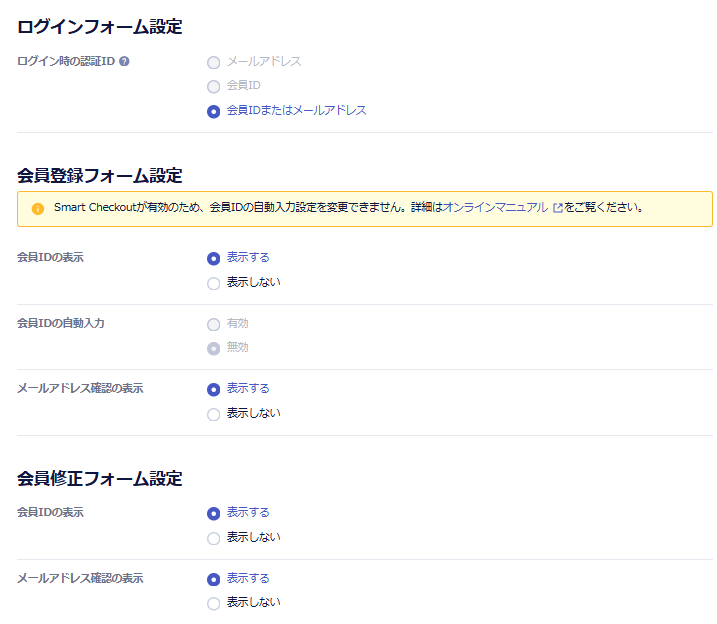Click the 会員IDの自動入力 label
The width and height of the screenshot is (717, 624).
(x=61, y=323)
